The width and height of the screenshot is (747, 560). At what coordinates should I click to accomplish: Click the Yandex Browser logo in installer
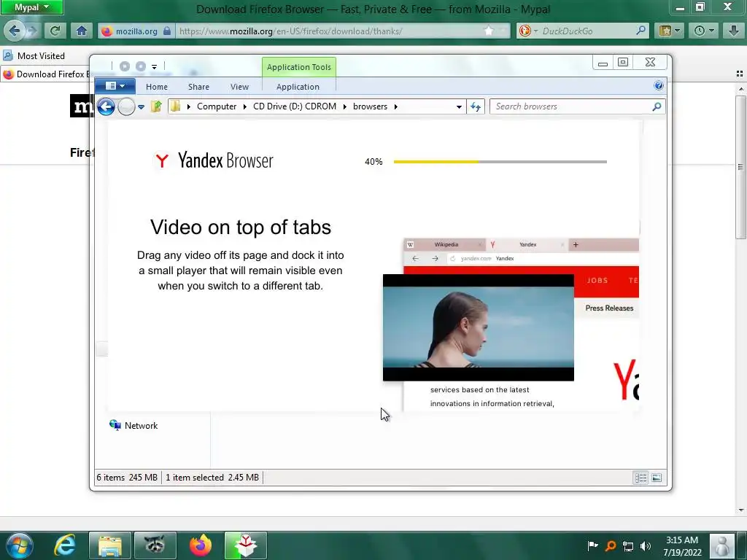(x=213, y=160)
